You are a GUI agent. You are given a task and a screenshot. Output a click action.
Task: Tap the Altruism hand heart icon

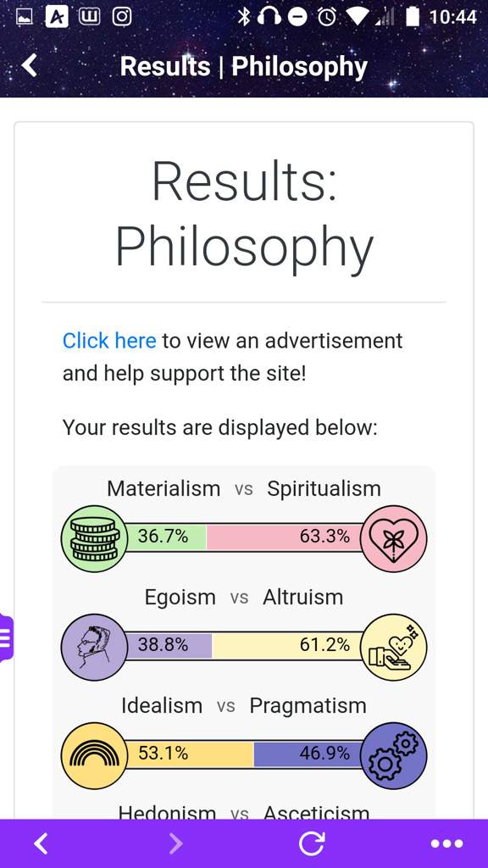[x=393, y=647]
